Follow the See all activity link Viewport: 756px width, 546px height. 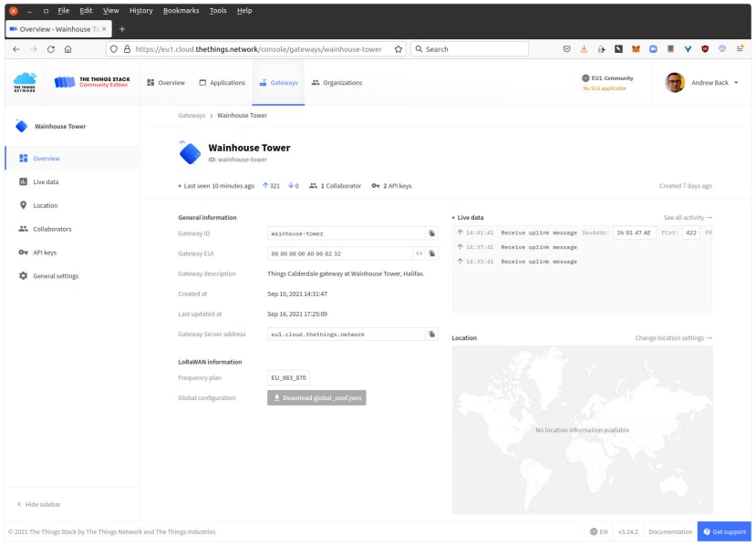[x=688, y=217]
